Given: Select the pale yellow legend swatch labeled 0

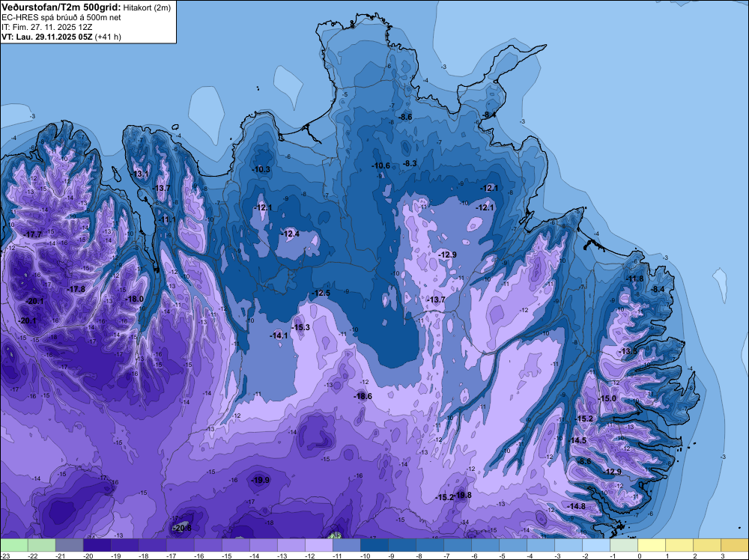Looking at the screenshot, I should 651,545.
